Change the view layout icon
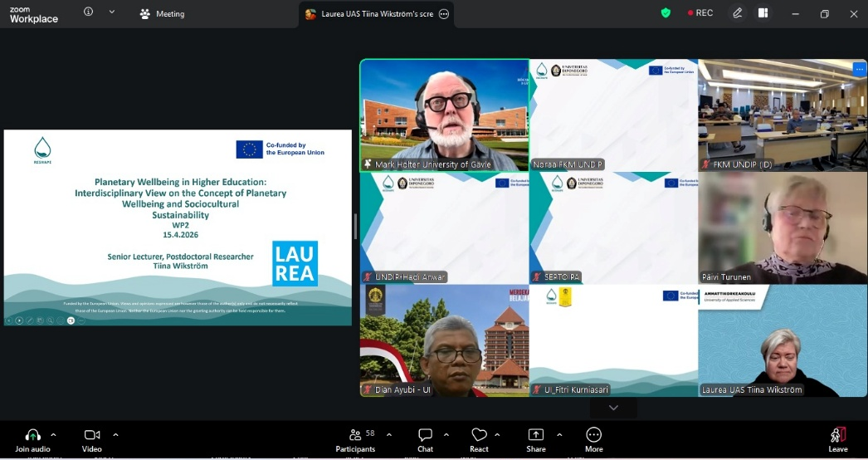Screen dimensions: 868x460 pos(763,13)
